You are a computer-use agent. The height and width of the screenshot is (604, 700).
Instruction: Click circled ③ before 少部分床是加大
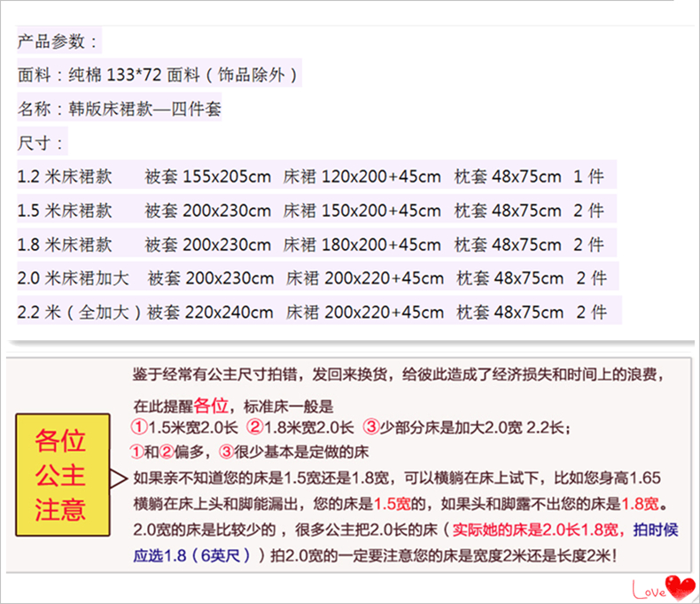coord(371,429)
